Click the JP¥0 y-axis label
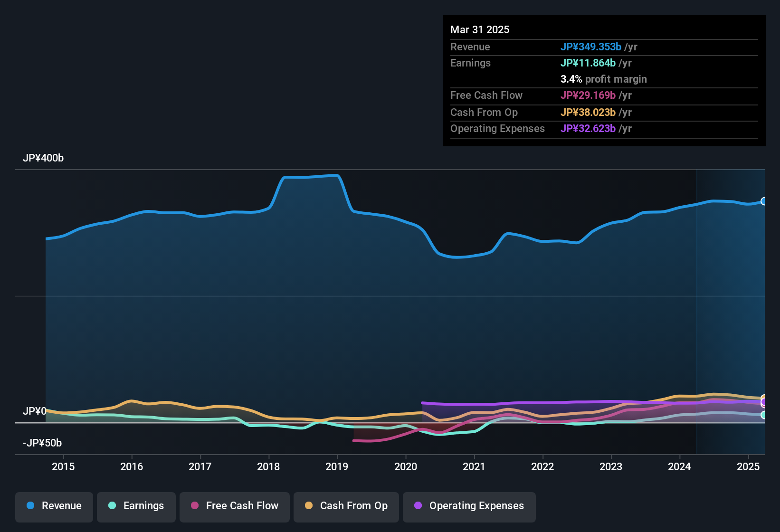This screenshot has width=780, height=532. click(35, 411)
